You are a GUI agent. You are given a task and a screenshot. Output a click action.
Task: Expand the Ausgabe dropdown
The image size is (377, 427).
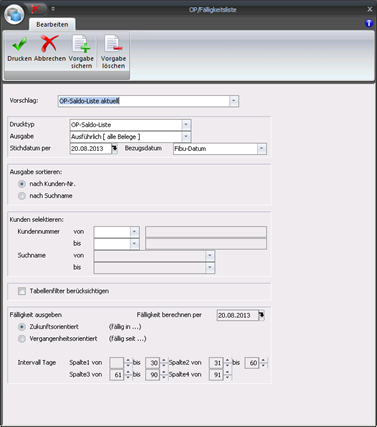coord(186,137)
